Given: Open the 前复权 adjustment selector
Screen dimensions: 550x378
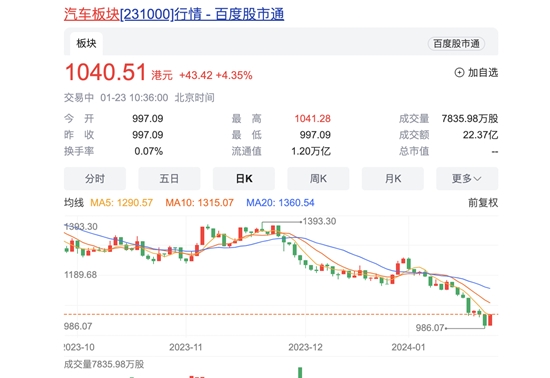Looking at the screenshot, I should click(483, 203).
